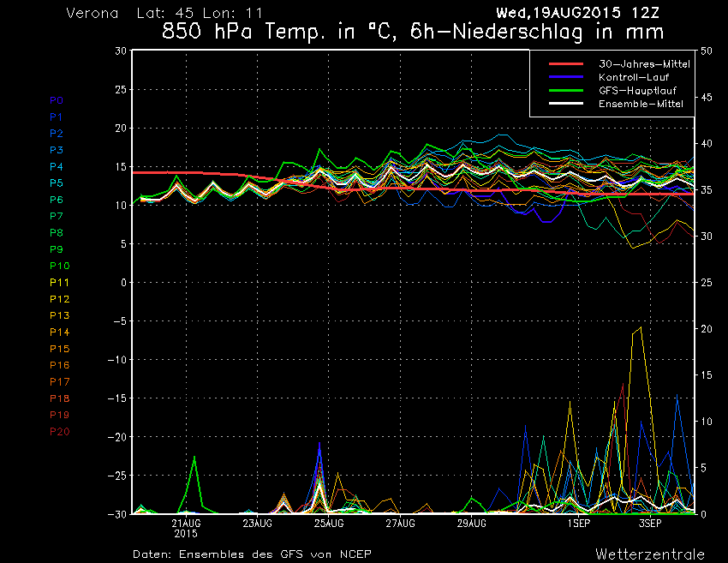The image size is (728, 563).
Task: Select the P3 ensemble label
Action: (x=57, y=150)
